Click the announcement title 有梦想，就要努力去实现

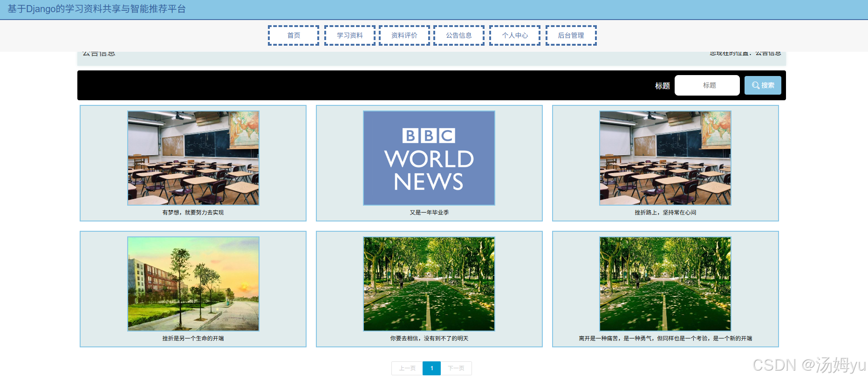tap(193, 213)
